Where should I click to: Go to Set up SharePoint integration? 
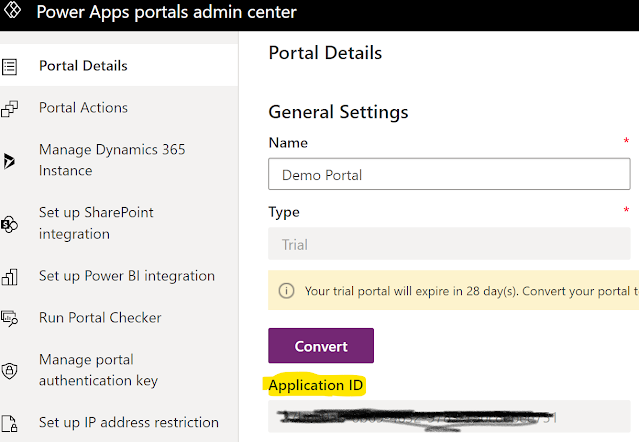pyautogui.click(x=96, y=223)
